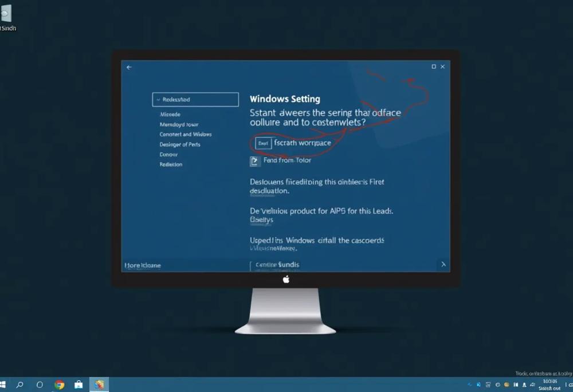Expand the Redessfied dropdown box
This screenshot has width=573, height=392.
(195, 99)
